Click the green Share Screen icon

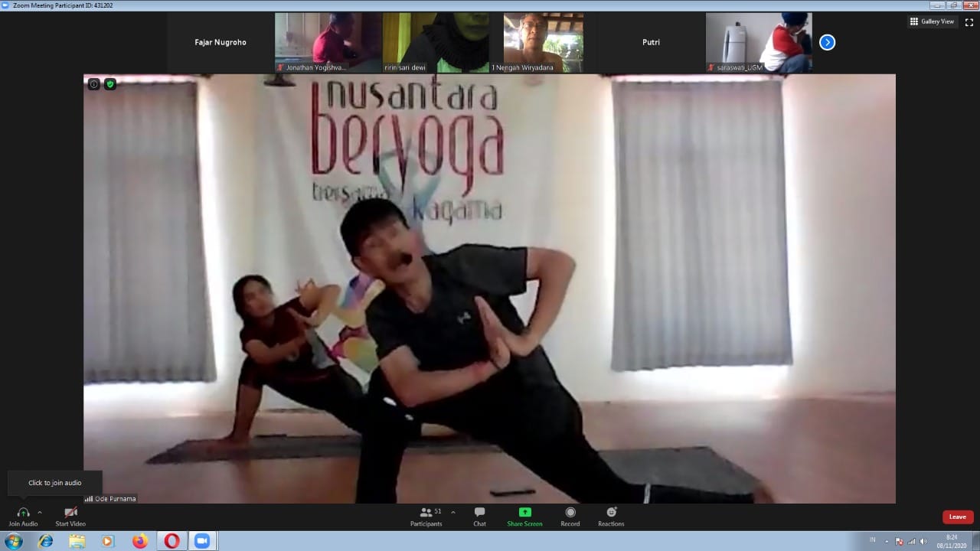point(524,512)
